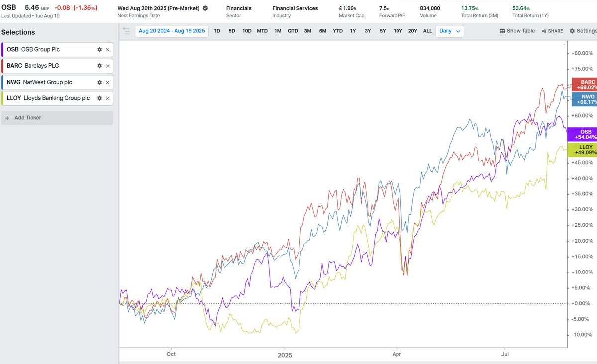Collapse the selections sidebar panel
This screenshot has width=597, height=364.
tap(126, 31)
